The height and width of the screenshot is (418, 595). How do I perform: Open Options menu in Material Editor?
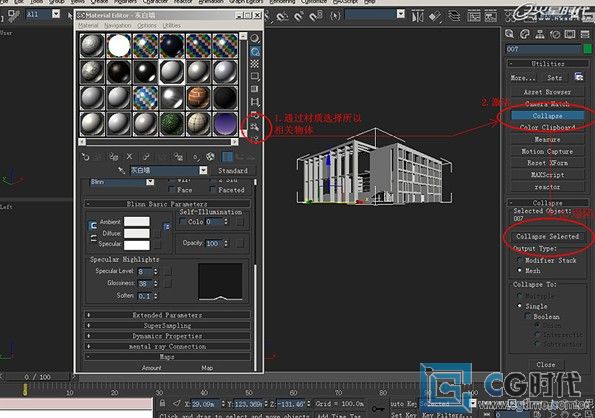point(147,25)
